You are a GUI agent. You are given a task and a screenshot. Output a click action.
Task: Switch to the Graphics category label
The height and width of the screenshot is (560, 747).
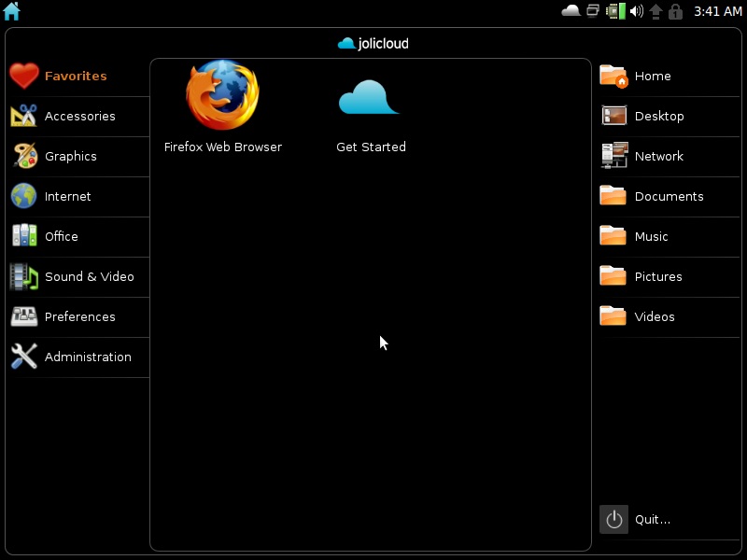point(71,157)
